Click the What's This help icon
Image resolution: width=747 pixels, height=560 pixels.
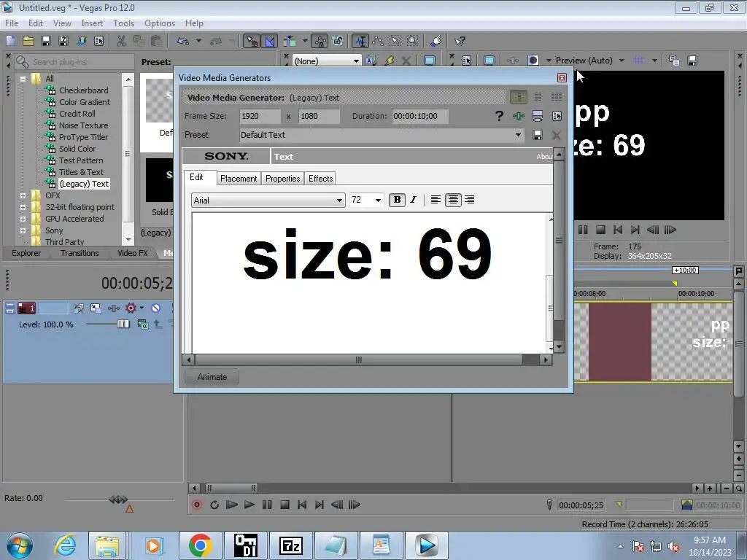coord(460,41)
